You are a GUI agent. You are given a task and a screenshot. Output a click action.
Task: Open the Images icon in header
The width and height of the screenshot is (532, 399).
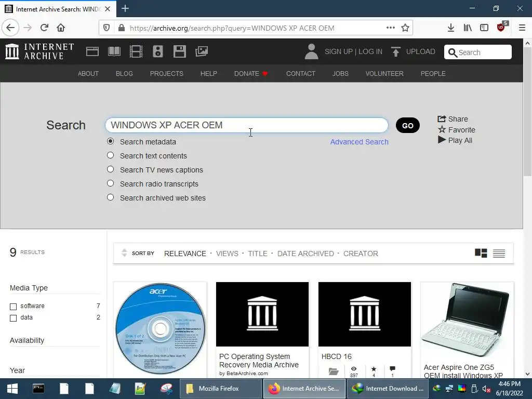(x=202, y=51)
